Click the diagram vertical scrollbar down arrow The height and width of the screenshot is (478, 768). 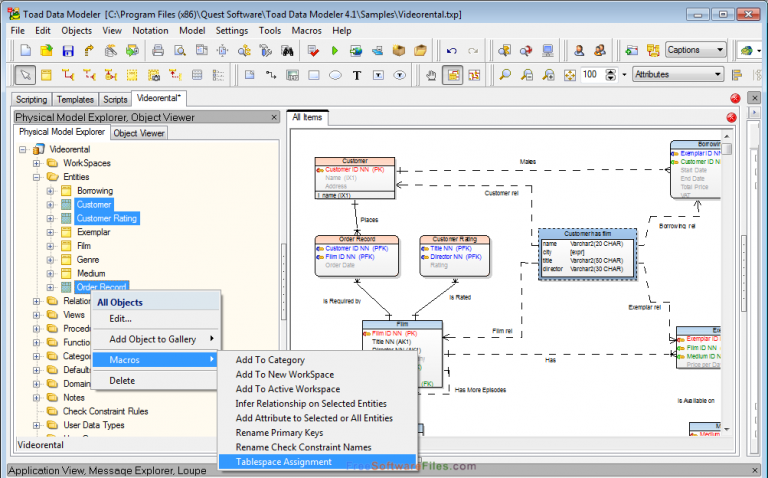pos(726,429)
